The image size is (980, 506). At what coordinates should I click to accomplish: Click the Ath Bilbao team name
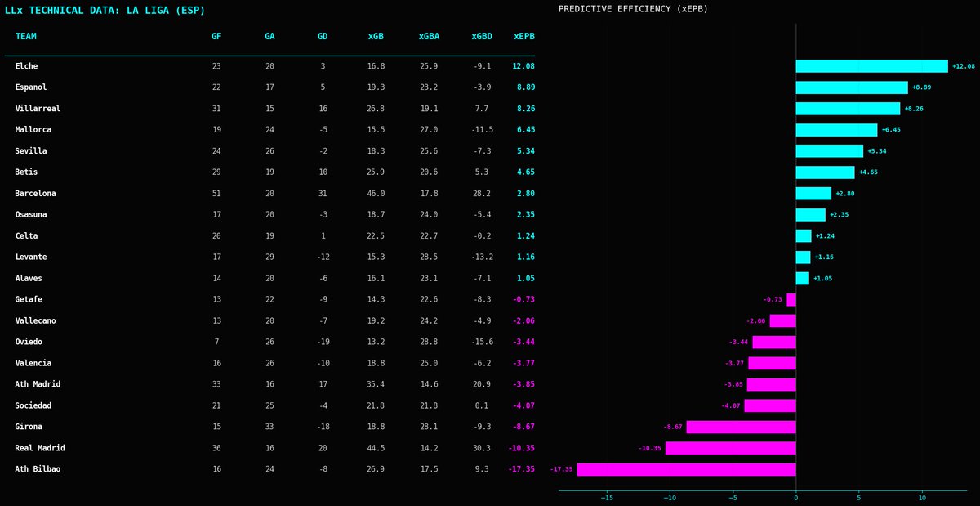(x=38, y=470)
